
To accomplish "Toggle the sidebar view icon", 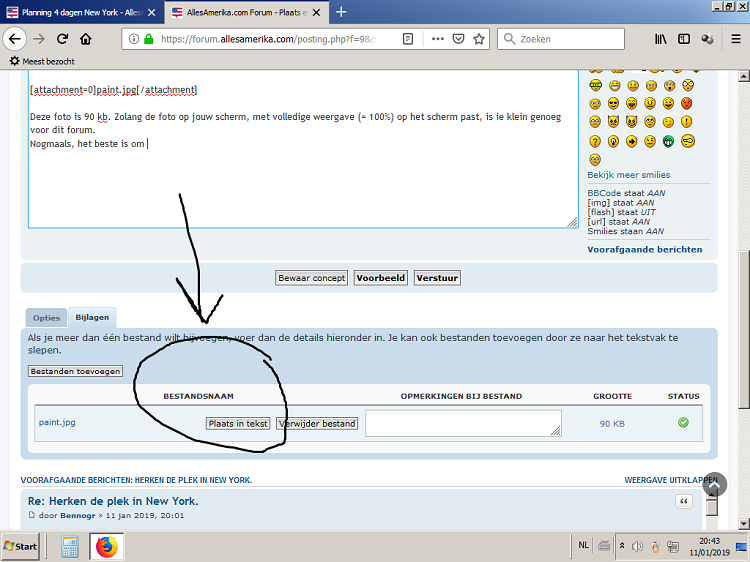I will [x=684, y=39].
